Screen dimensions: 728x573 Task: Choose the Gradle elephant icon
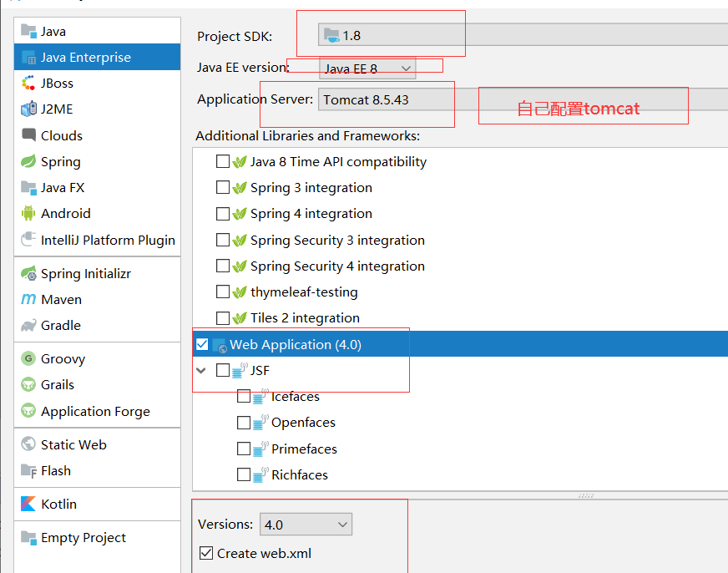[x=28, y=325]
